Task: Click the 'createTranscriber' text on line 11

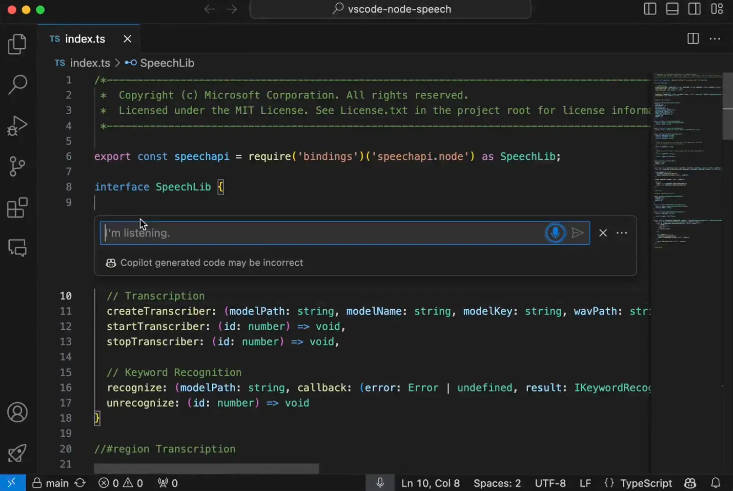Action: tap(158, 311)
